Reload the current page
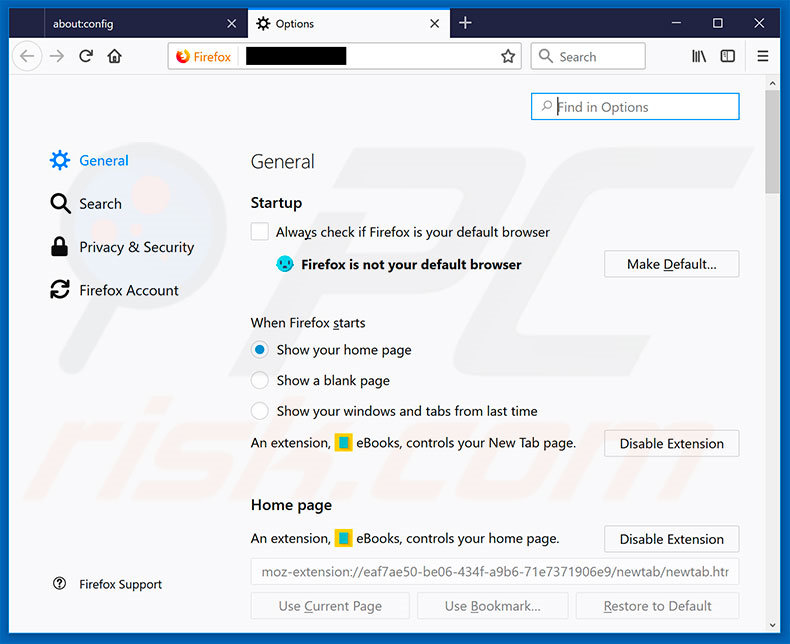 point(86,56)
